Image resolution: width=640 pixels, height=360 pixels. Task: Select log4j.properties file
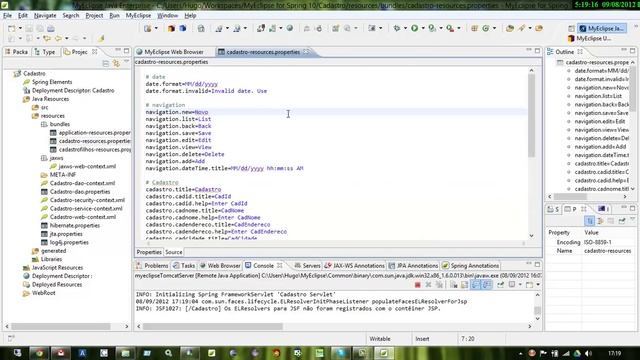[x=69, y=242]
